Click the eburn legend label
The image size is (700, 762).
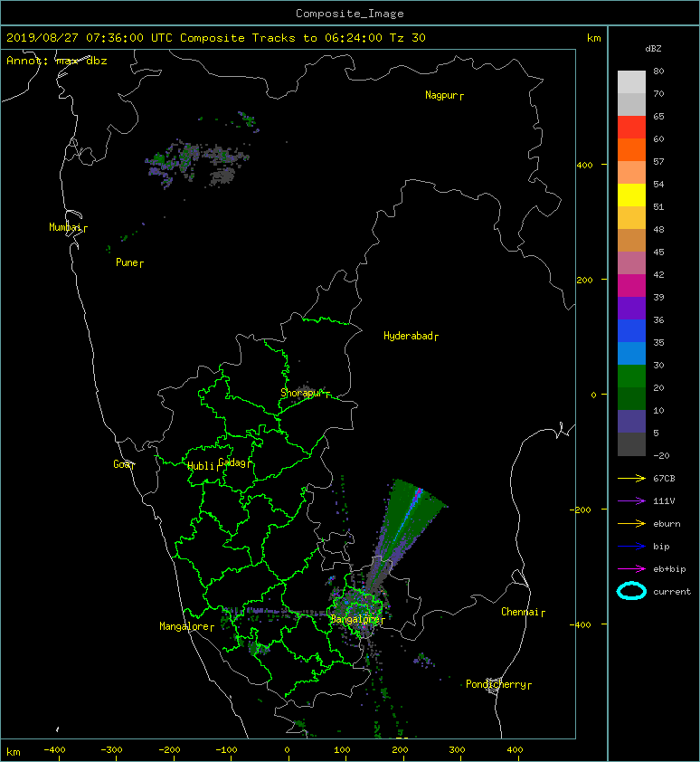tap(667, 523)
